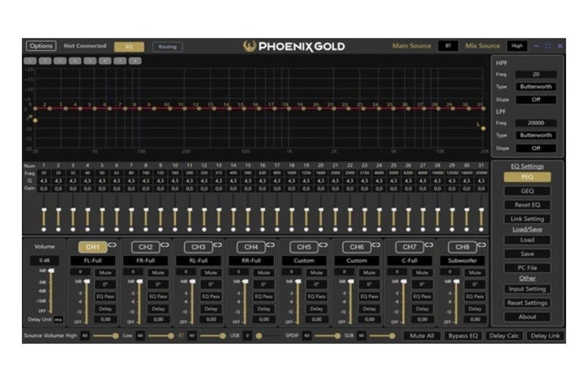588x386 pixels.
Task: Toggle the link icon beside CH4
Action: coord(270,245)
